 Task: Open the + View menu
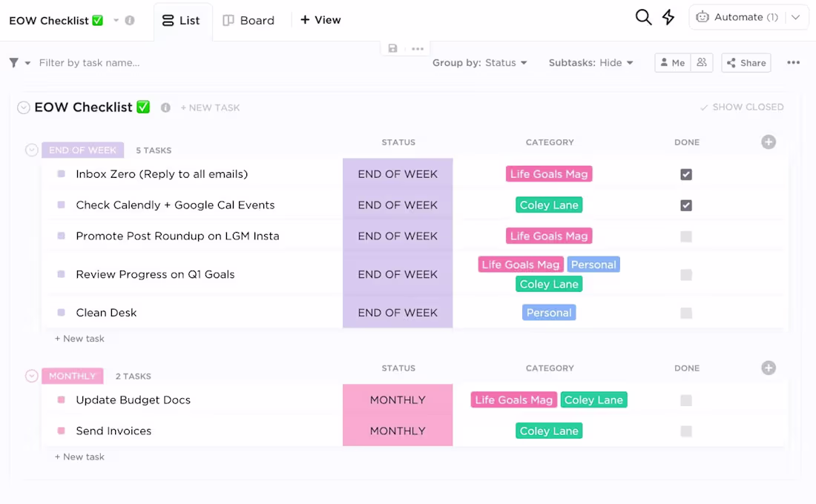(x=320, y=20)
